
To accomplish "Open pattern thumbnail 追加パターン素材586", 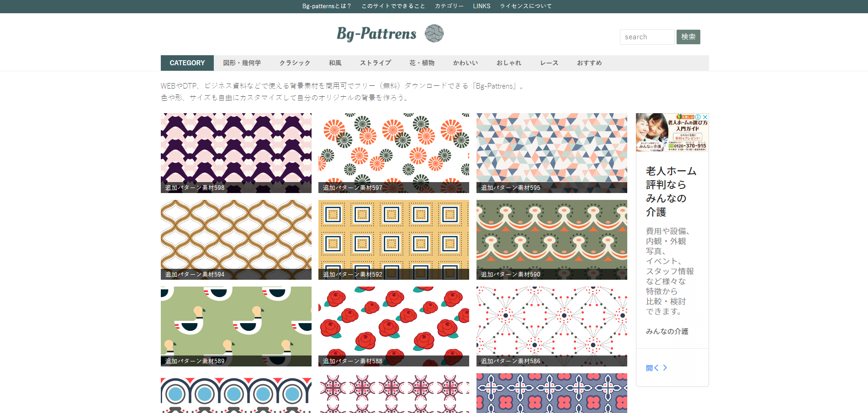I will (x=552, y=326).
